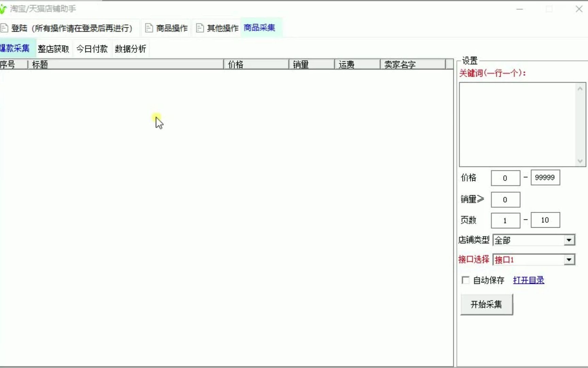Open the 今日付款 sub-tab
Image resolution: width=588 pixels, height=368 pixels.
coord(92,49)
